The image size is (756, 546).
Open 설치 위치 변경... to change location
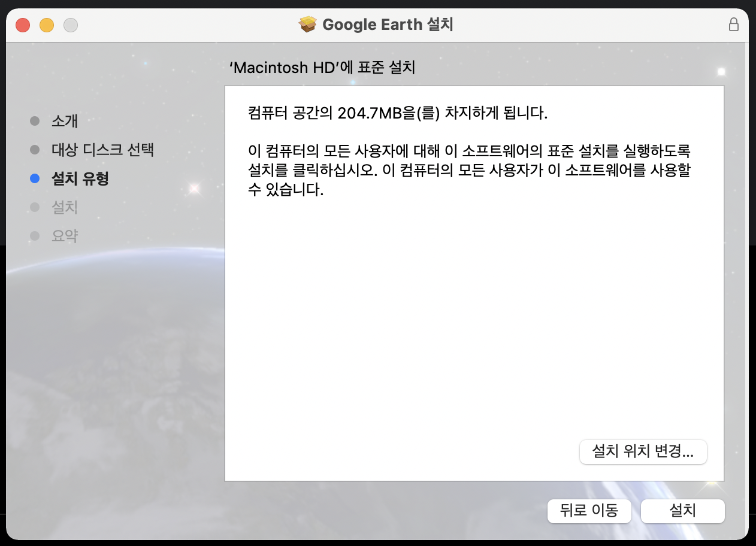click(643, 452)
